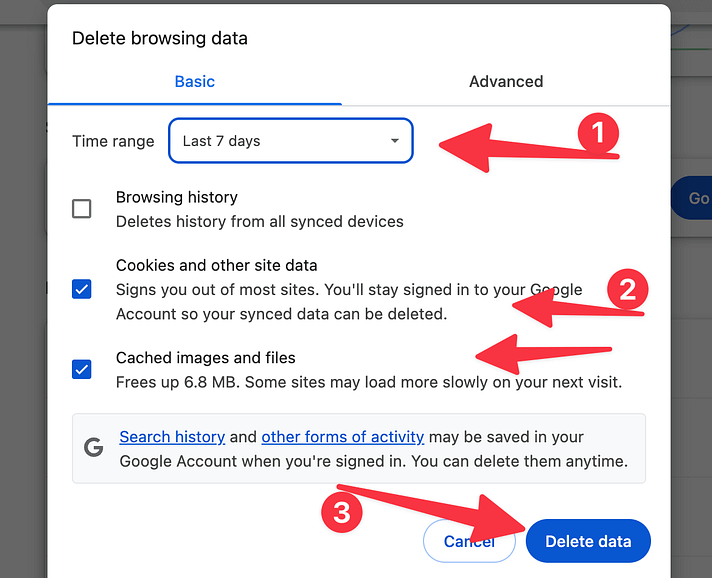
Task: Open the Advanced tab
Action: [506, 82]
